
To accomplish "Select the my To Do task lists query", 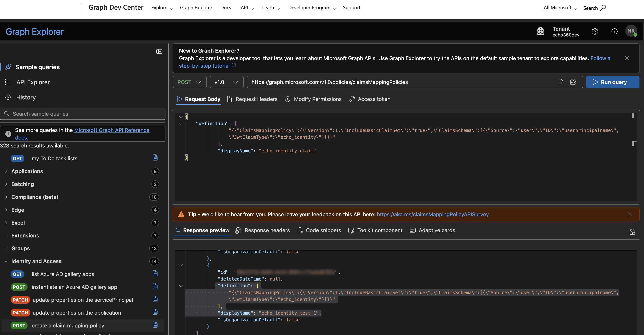I will (55, 159).
